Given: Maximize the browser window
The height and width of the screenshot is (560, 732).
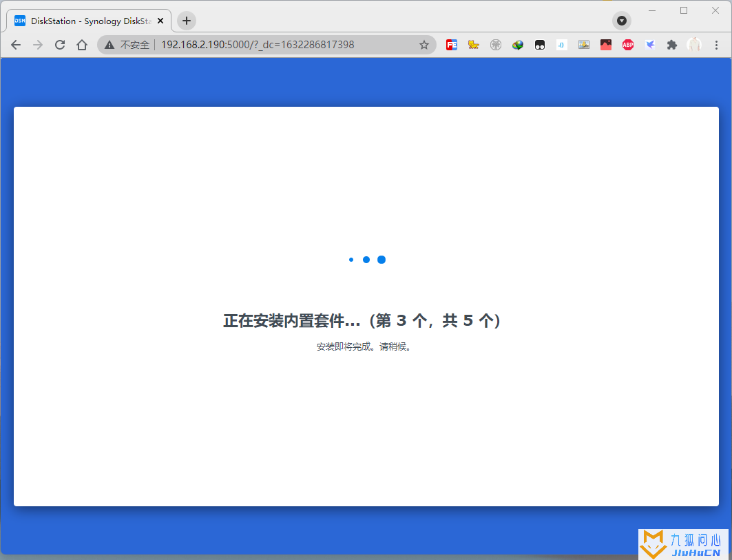Looking at the screenshot, I should [684, 10].
